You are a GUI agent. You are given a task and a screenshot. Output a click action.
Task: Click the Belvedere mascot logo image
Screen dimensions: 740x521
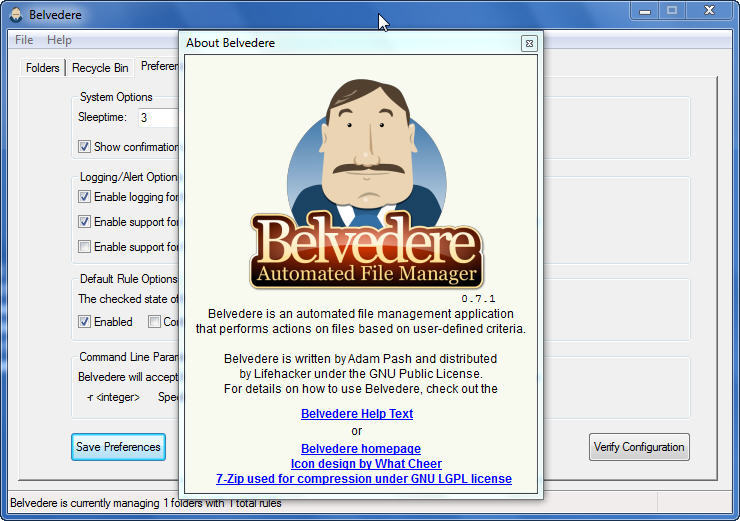[x=367, y=184]
